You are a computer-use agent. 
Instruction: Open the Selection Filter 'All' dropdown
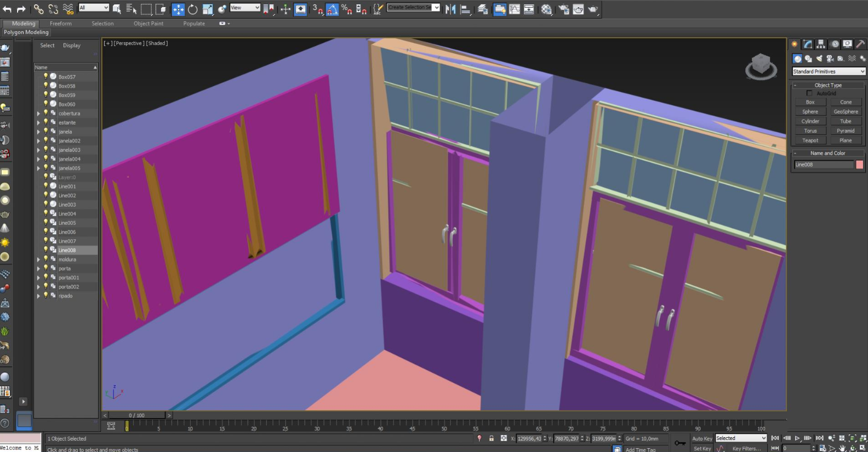point(94,8)
